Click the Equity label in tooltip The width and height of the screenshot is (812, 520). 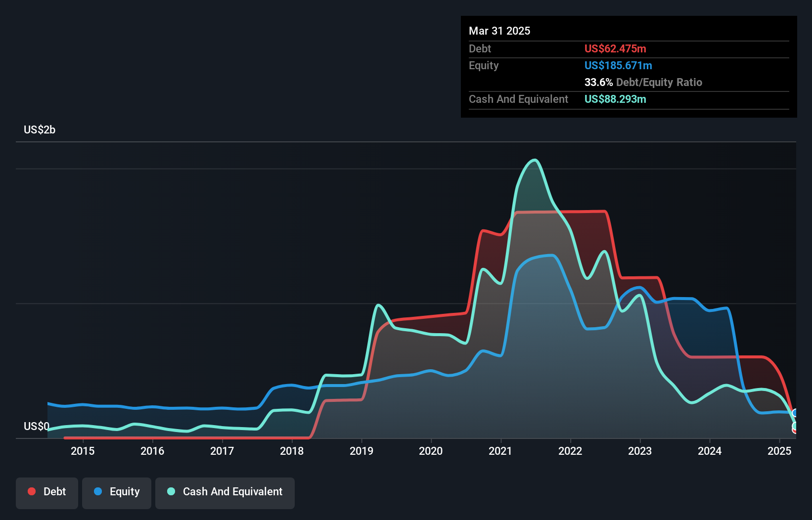pyautogui.click(x=484, y=66)
